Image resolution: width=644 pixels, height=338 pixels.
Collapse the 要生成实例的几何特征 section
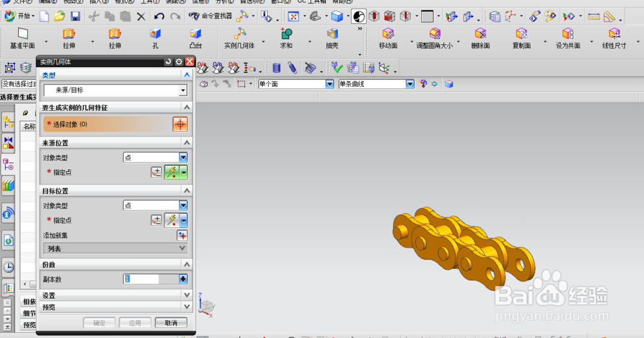pyautogui.click(x=187, y=107)
